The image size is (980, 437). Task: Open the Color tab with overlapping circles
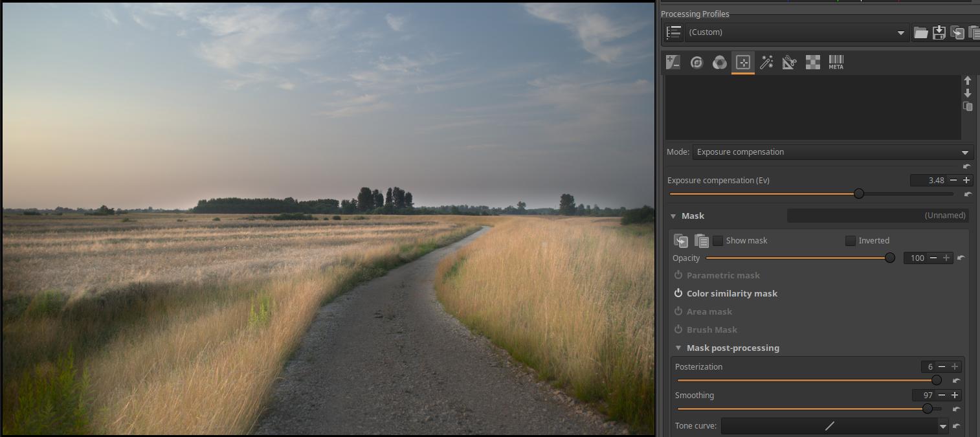click(719, 62)
